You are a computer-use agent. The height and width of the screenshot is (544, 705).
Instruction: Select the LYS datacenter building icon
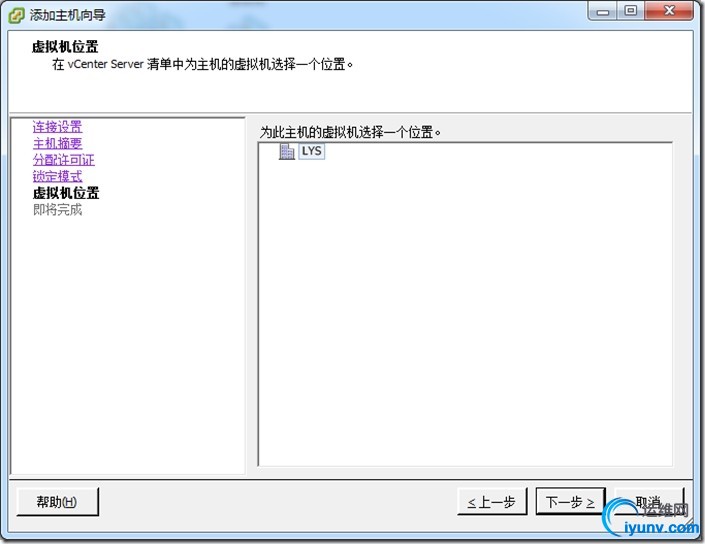coord(286,152)
